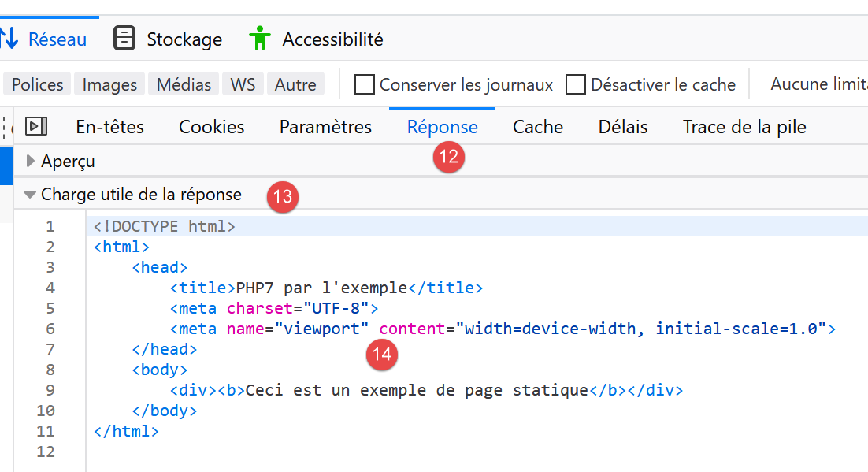
Task: Select the Paramètres tab
Action: pos(325,127)
